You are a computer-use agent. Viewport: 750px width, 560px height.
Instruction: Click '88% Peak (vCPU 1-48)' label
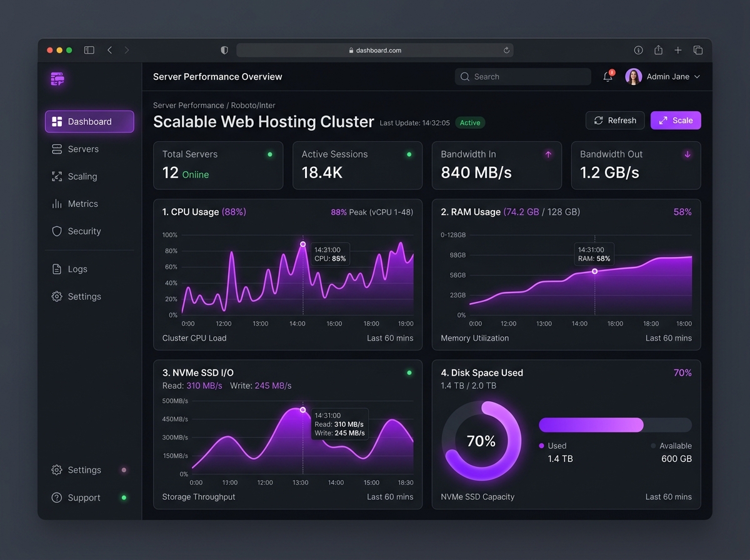tap(372, 212)
